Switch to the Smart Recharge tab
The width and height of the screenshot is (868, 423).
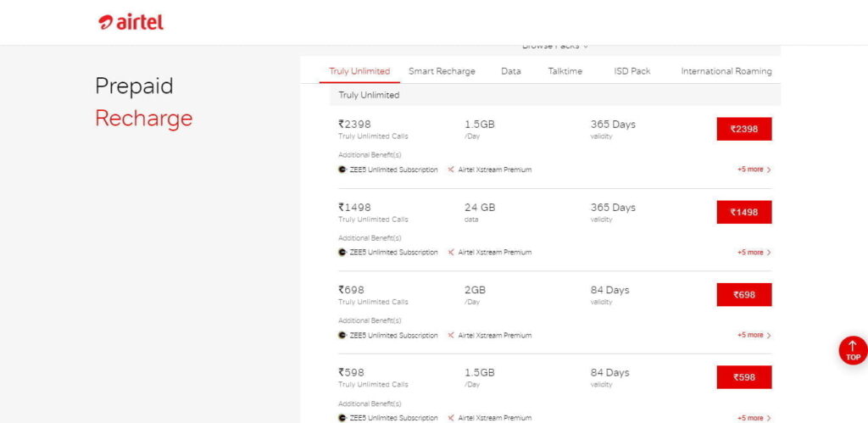(x=442, y=71)
